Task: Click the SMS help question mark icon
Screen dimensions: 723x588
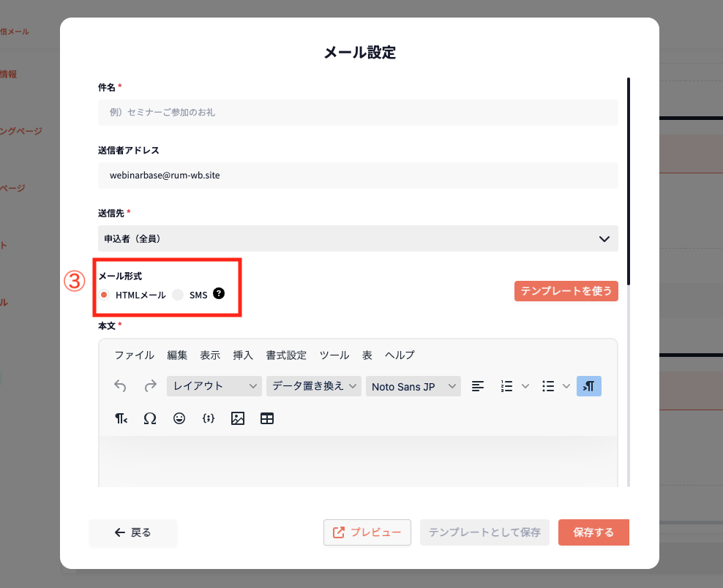Action: pyautogui.click(x=219, y=294)
